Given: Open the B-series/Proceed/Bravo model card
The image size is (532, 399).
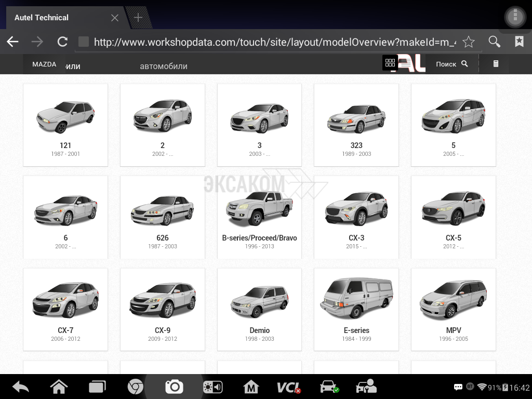Looking at the screenshot, I should pos(259,217).
